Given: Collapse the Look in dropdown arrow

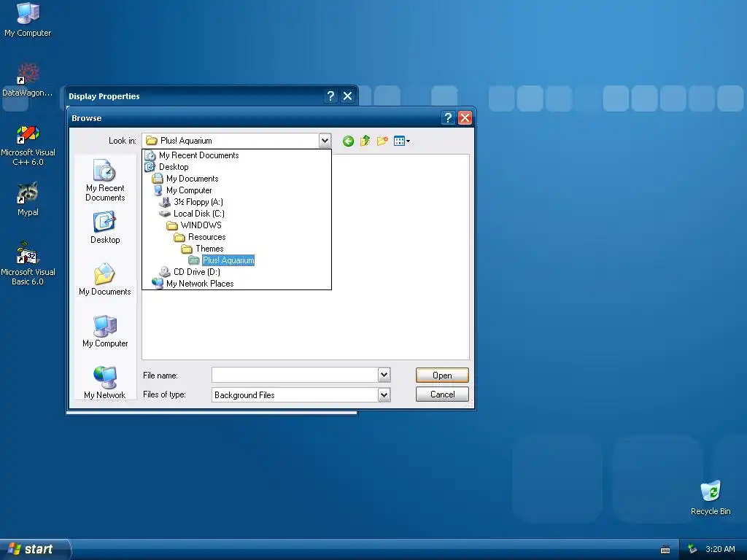Looking at the screenshot, I should pos(325,141).
